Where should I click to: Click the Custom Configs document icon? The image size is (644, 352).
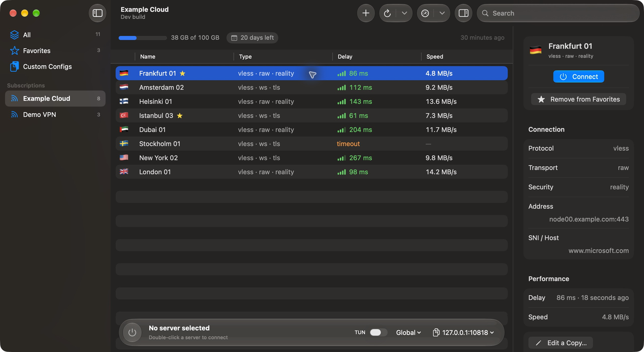(14, 67)
